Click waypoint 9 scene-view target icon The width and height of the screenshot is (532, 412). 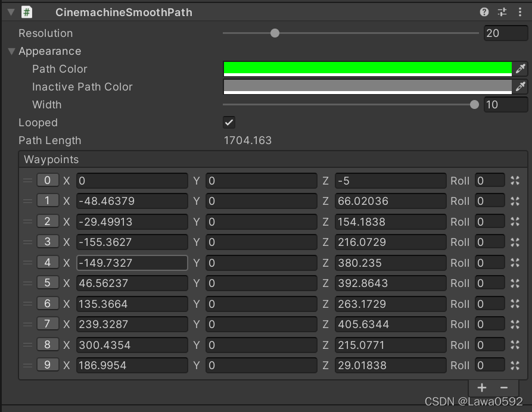(x=515, y=365)
